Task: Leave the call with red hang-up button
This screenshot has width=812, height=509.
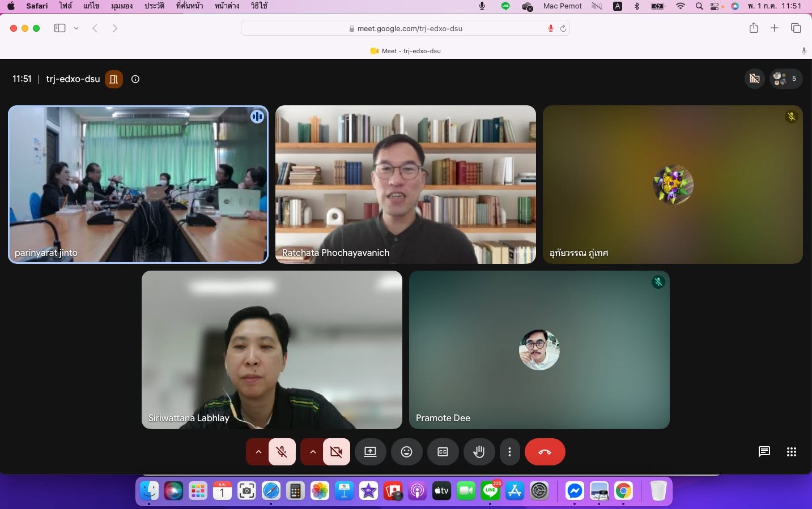Action: [545, 452]
